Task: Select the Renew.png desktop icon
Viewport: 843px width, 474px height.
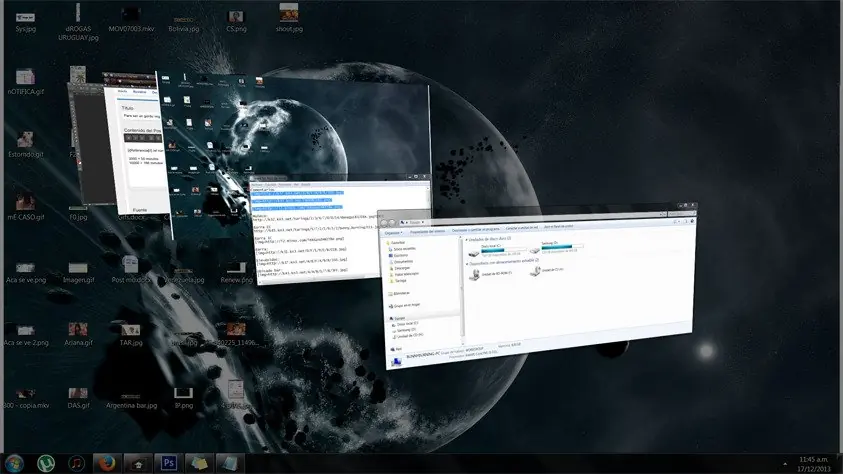Action: [x=236, y=272]
